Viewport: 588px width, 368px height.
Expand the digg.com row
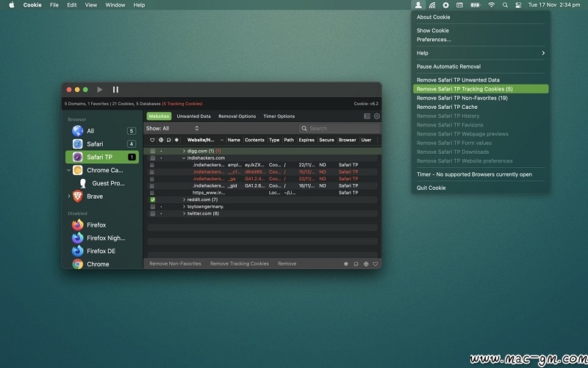[184, 151]
